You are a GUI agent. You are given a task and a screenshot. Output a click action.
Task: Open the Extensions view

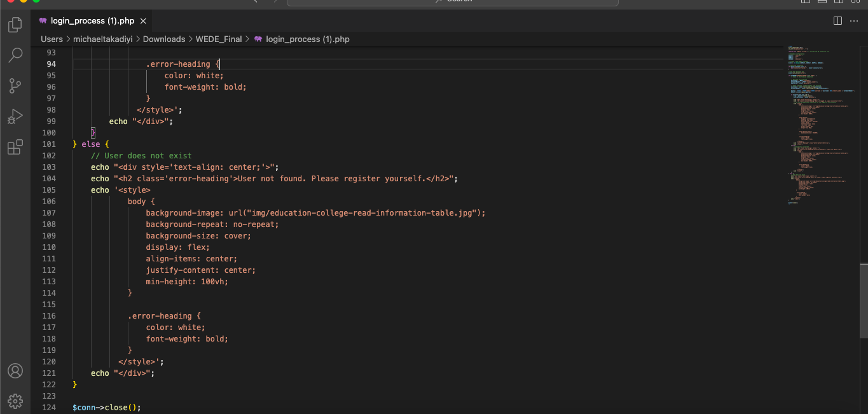(x=15, y=148)
